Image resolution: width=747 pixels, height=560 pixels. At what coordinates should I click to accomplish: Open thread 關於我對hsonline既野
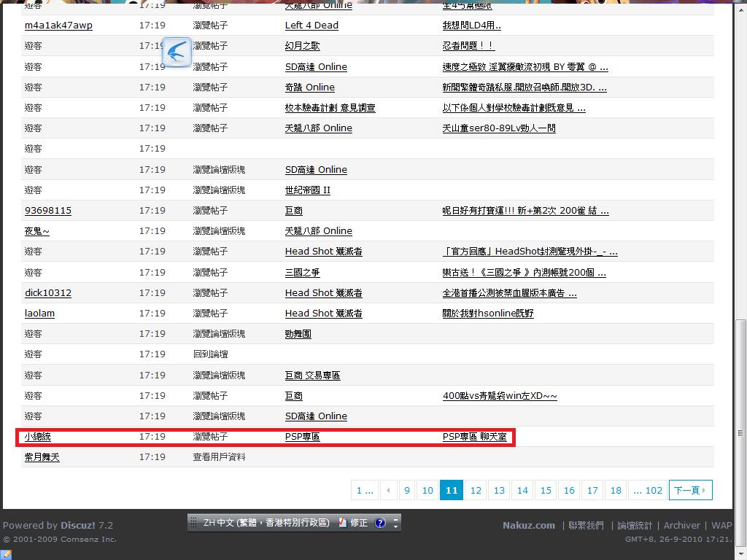pos(488,314)
